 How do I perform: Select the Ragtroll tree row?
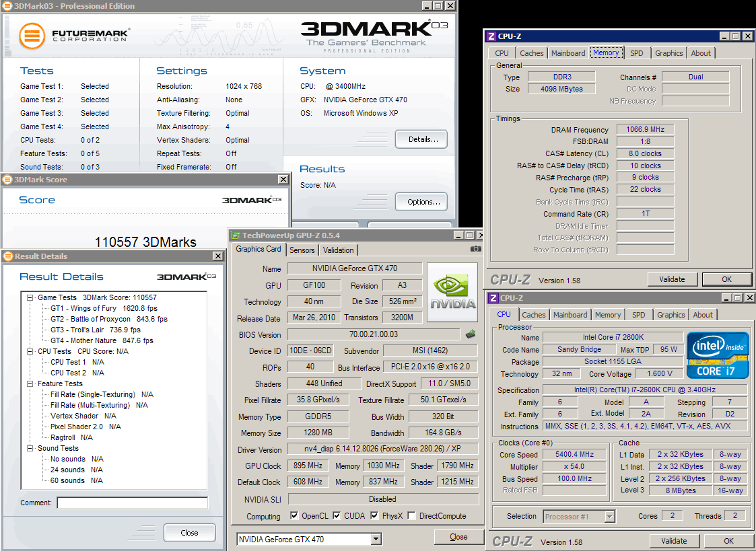(x=71, y=437)
